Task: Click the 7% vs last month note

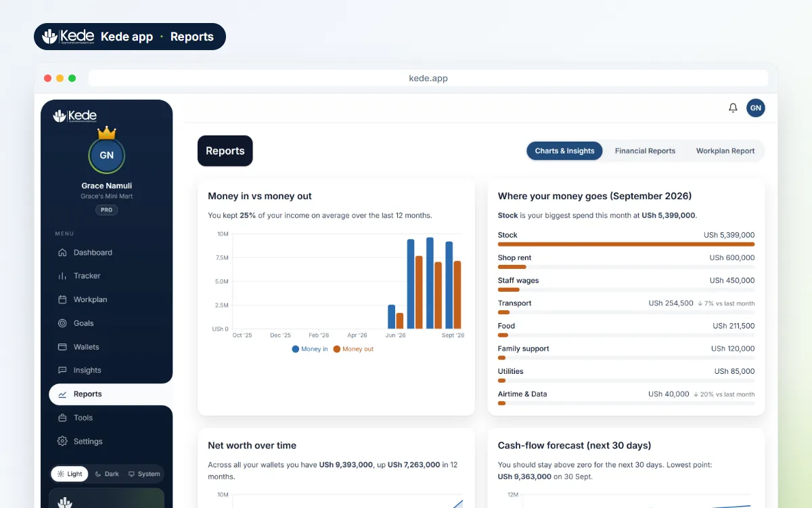Action: point(727,303)
